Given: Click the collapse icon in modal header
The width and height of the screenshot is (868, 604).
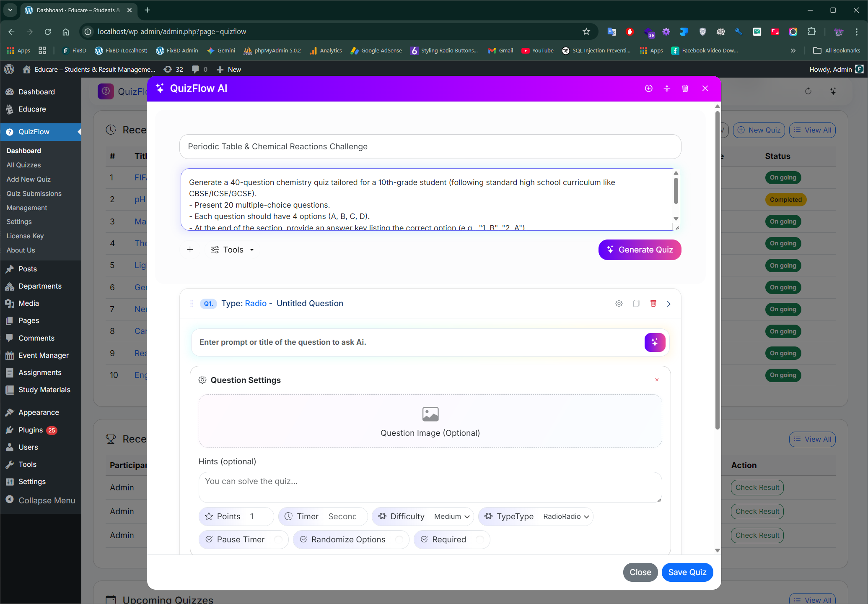Looking at the screenshot, I should (667, 89).
